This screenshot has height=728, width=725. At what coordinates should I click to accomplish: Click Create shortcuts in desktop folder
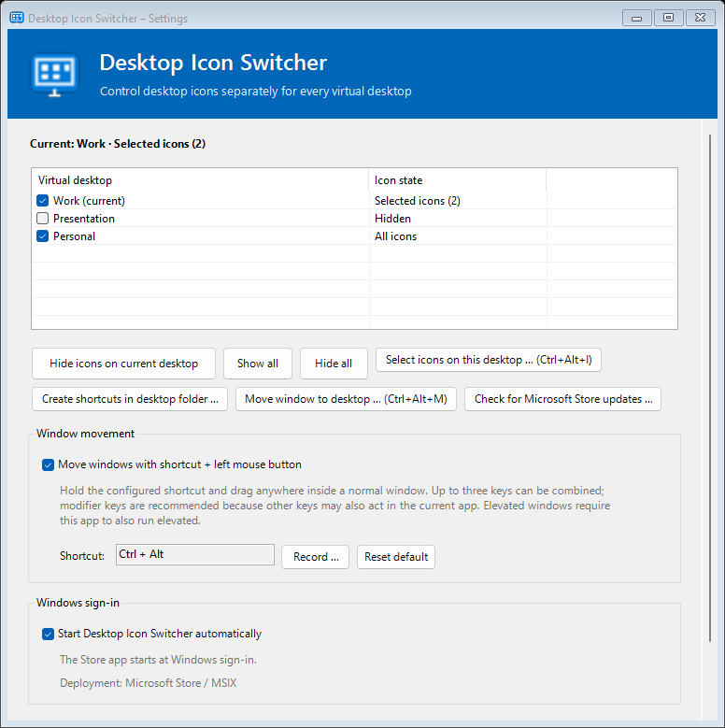(x=130, y=399)
